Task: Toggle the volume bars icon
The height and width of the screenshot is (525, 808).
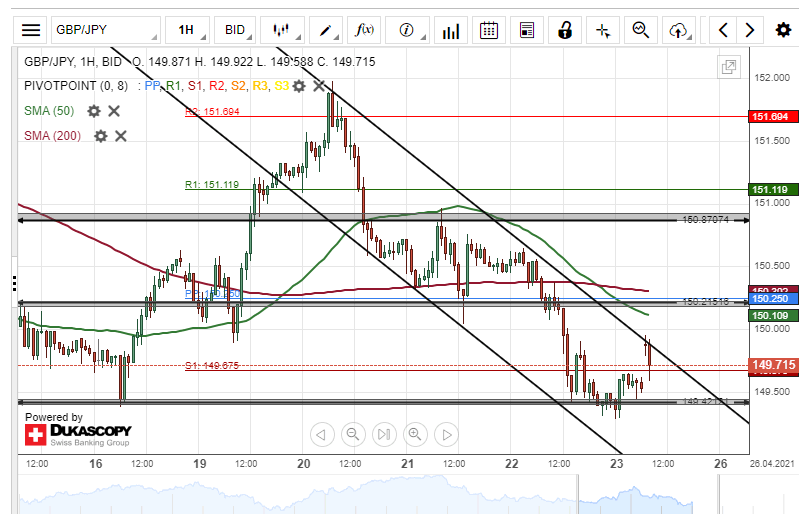Action: [x=450, y=30]
